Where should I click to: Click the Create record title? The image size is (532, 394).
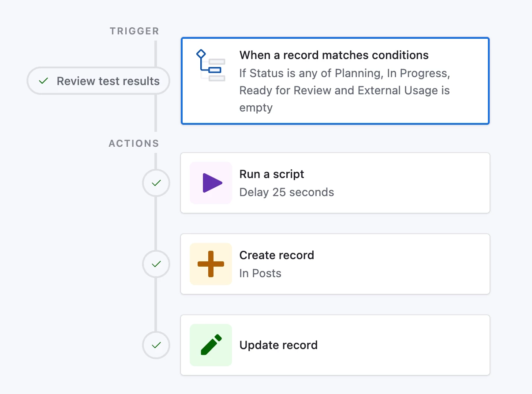point(277,255)
